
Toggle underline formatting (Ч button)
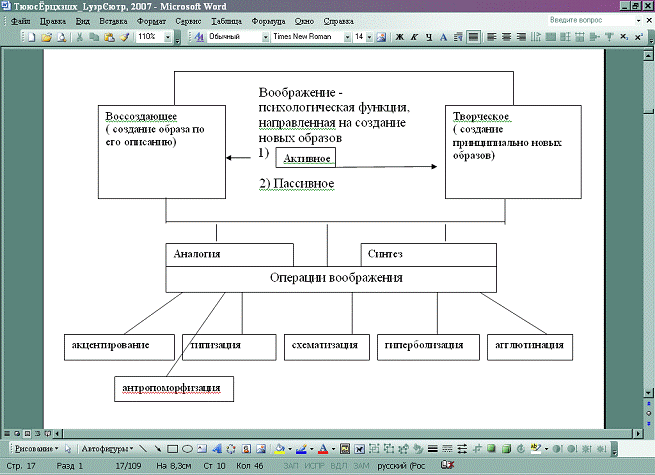[x=429, y=37]
